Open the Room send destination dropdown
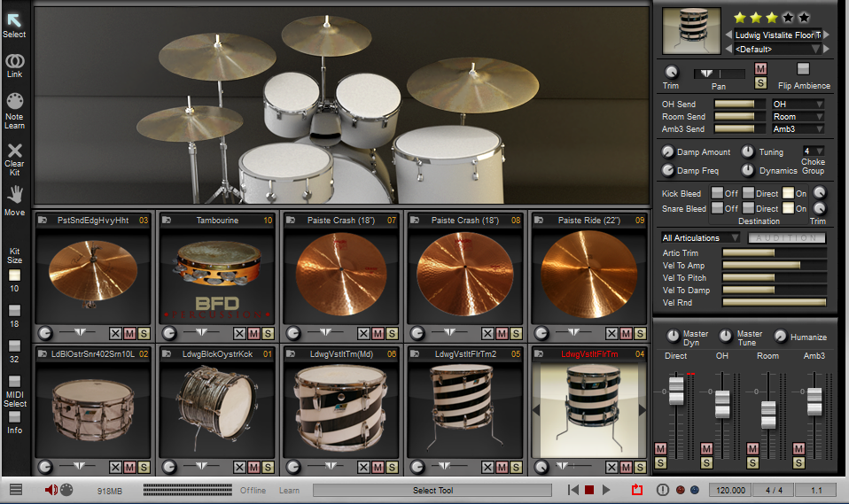This screenshot has width=849, height=504. click(x=798, y=116)
